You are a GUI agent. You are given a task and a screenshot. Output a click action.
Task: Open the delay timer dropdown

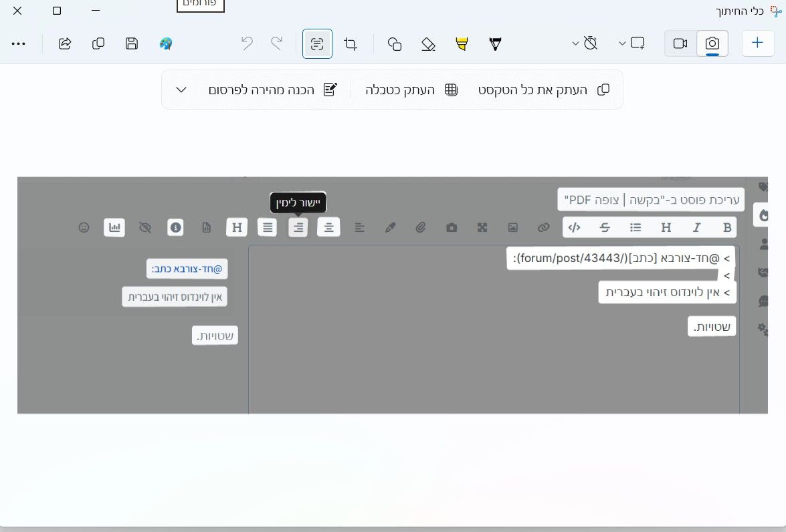point(585,43)
